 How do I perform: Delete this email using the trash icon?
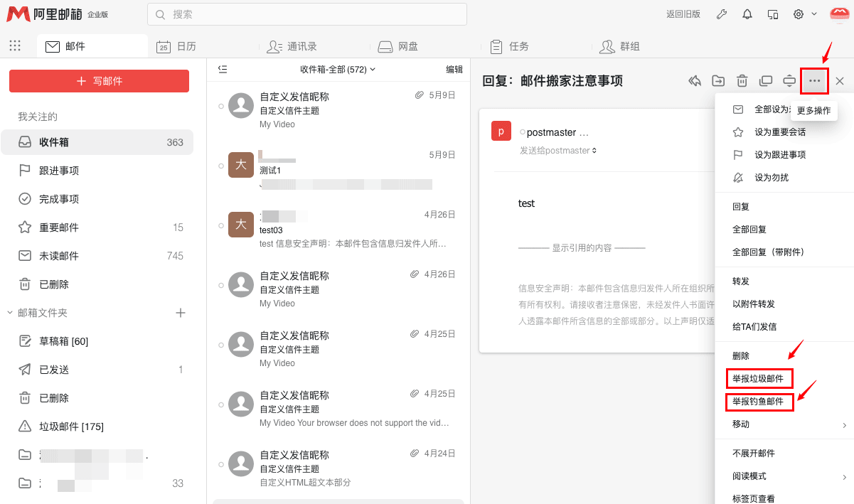pyautogui.click(x=742, y=80)
